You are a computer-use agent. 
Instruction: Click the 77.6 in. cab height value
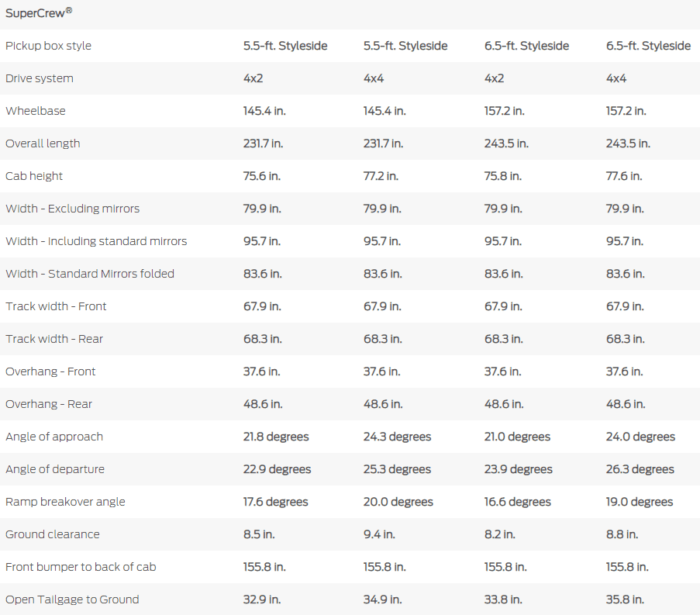point(624,176)
